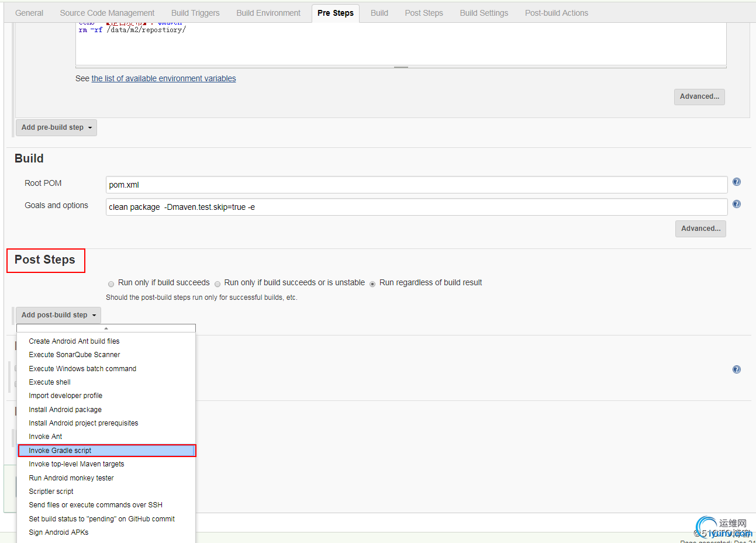Choose Create Android Ant build files
Viewport: 756px width, 543px height.
click(x=106, y=341)
